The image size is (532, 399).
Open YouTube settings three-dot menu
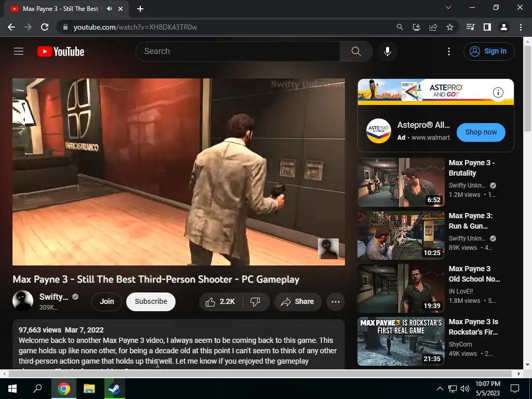(x=448, y=51)
